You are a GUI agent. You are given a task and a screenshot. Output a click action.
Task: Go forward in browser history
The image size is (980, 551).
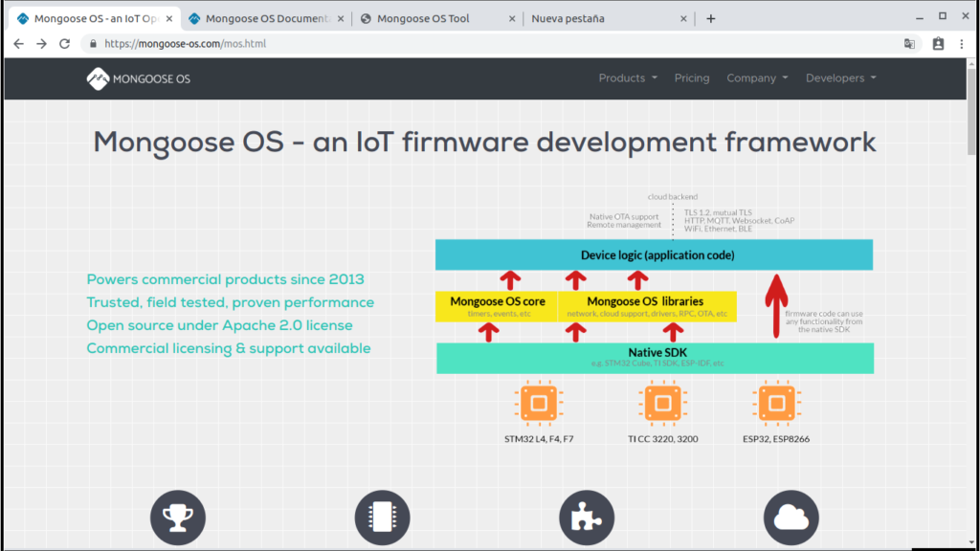tap(41, 44)
